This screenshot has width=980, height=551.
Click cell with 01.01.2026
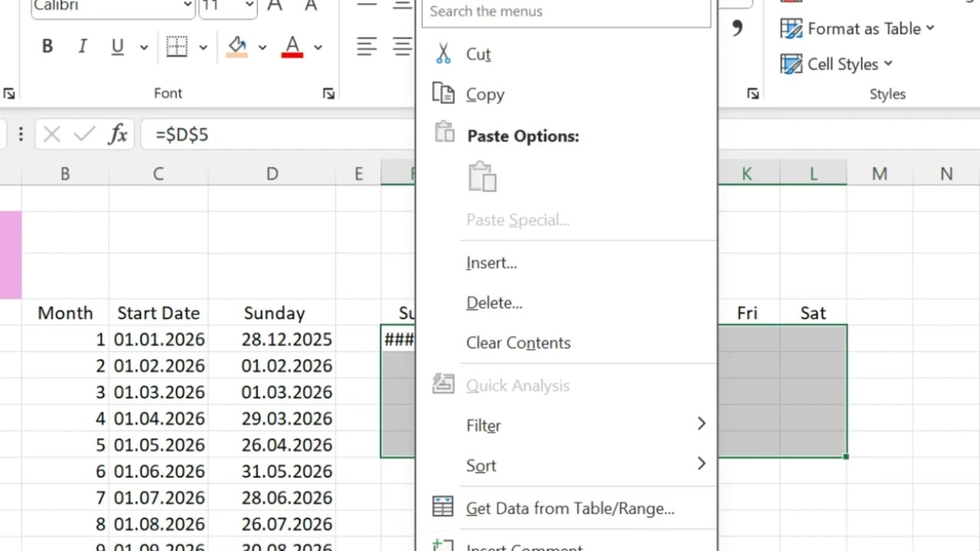coord(158,339)
